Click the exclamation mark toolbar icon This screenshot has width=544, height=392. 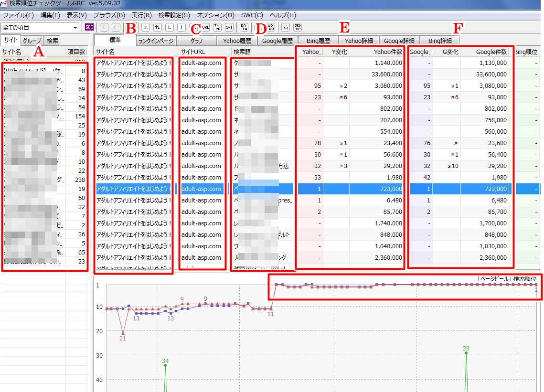[181, 27]
